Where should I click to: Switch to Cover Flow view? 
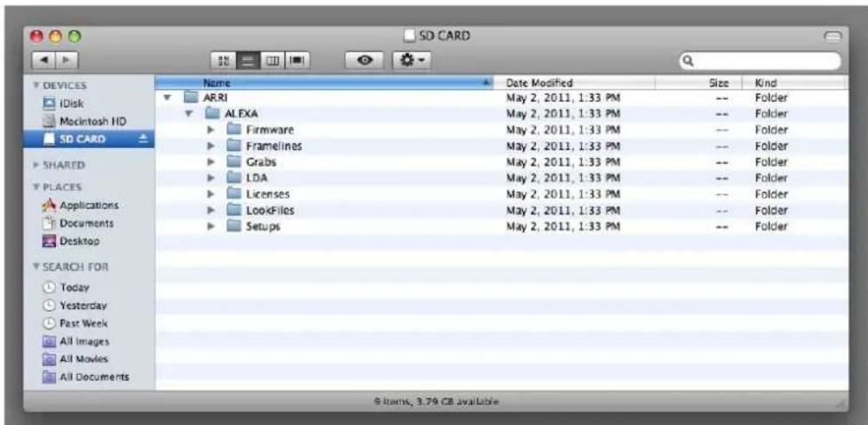click(297, 60)
